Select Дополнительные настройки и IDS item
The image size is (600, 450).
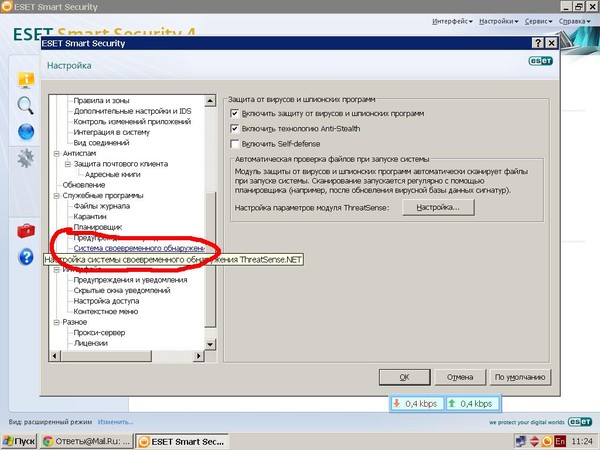click(x=132, y=111)
